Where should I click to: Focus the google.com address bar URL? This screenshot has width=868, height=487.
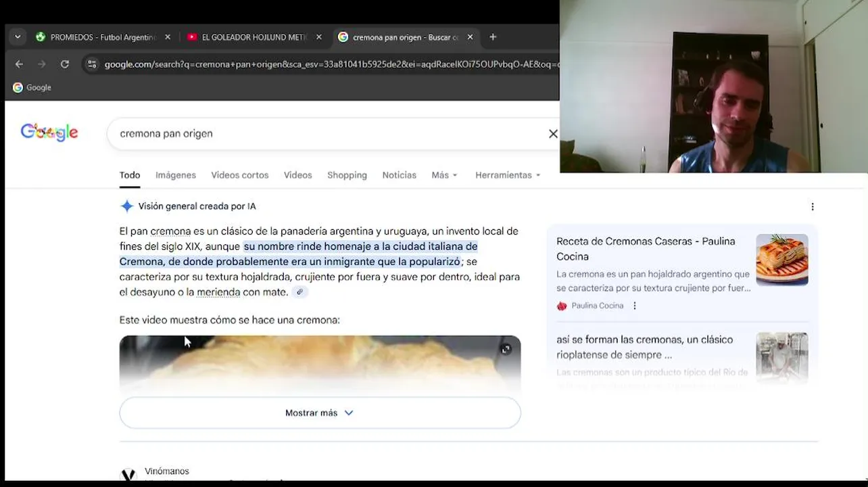click(331, 64)
